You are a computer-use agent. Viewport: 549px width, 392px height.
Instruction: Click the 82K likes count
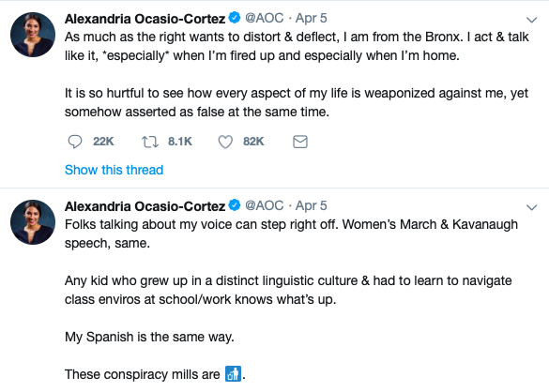[x=253, y=142]
